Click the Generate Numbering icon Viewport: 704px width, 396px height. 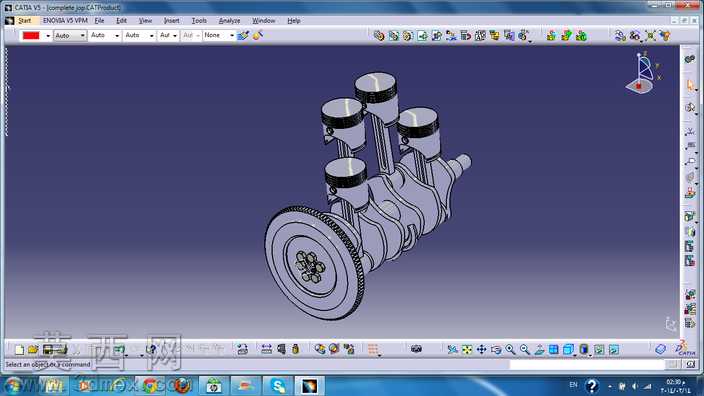tap(480, 35)
